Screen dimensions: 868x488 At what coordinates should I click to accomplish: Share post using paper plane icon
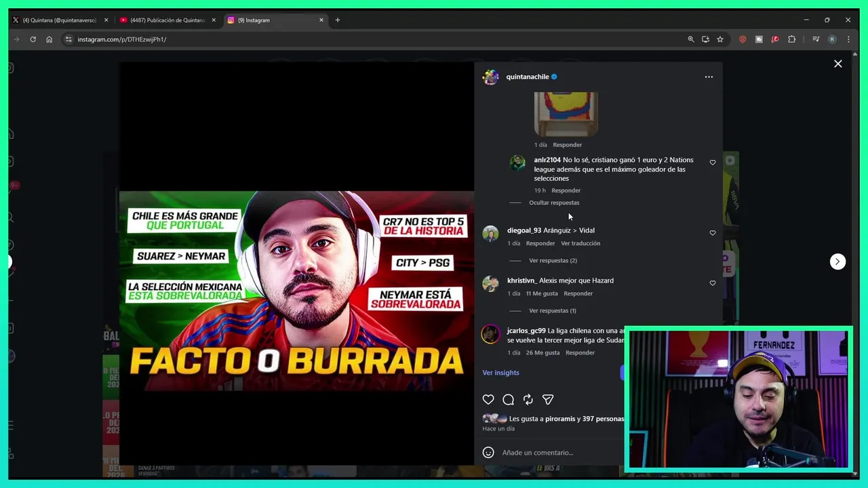[548, 400]
